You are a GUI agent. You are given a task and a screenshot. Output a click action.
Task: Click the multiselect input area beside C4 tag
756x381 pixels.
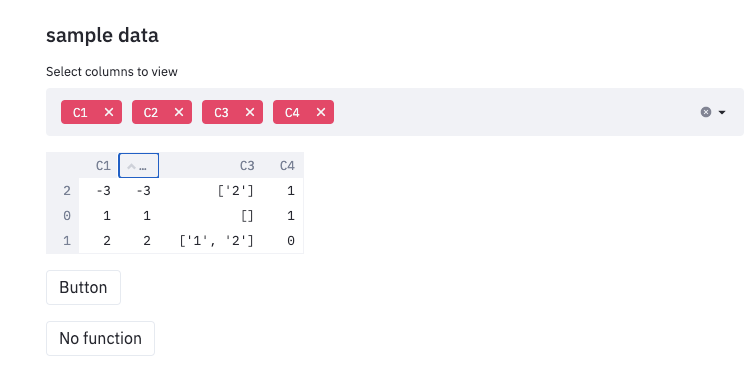point(513,112)
